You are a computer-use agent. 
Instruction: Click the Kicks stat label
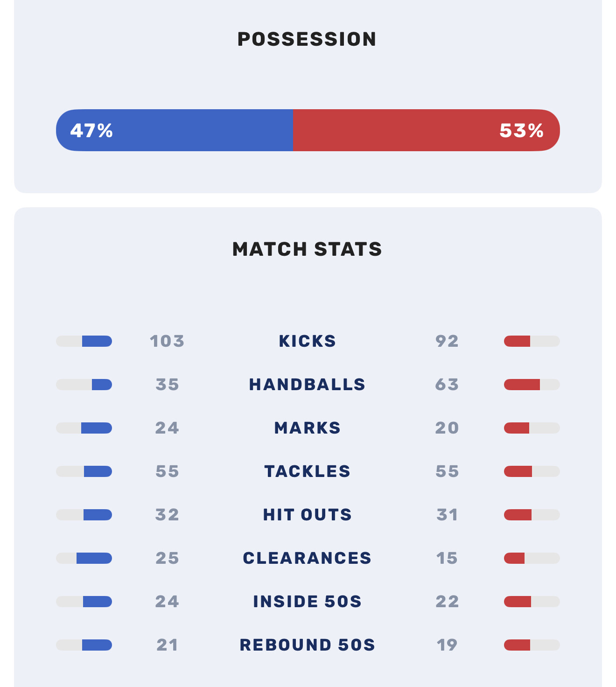307,341
